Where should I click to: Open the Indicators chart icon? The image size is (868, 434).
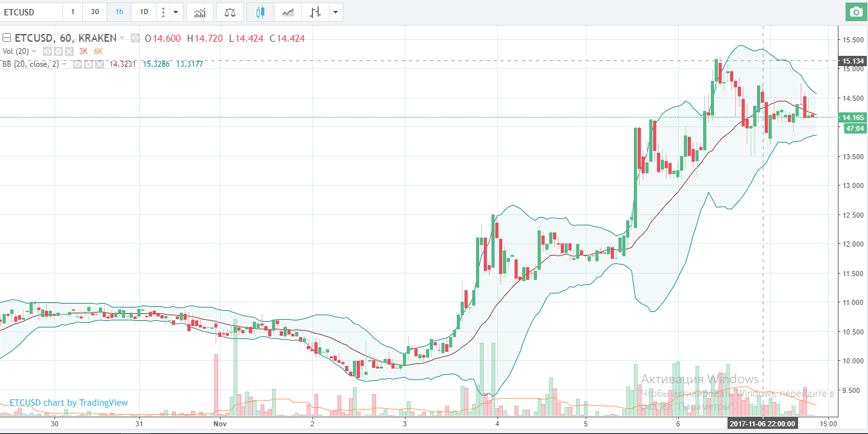pos(200,12)
